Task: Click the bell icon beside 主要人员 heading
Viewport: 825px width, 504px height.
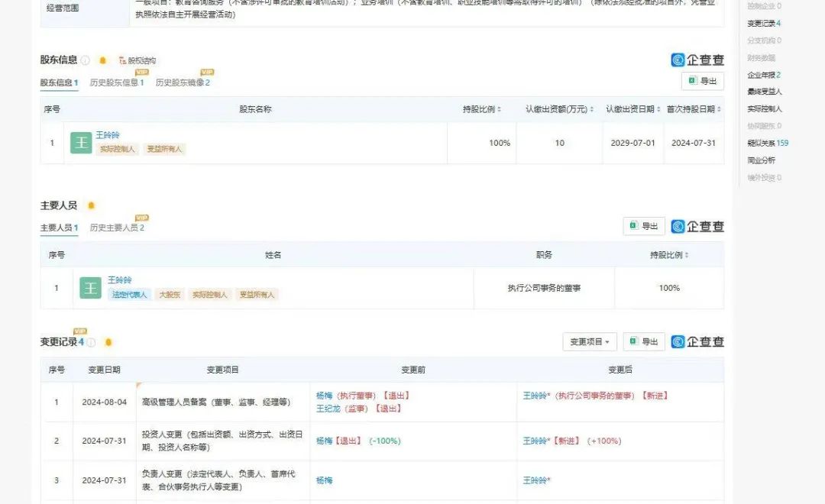Action: point(92,205)
